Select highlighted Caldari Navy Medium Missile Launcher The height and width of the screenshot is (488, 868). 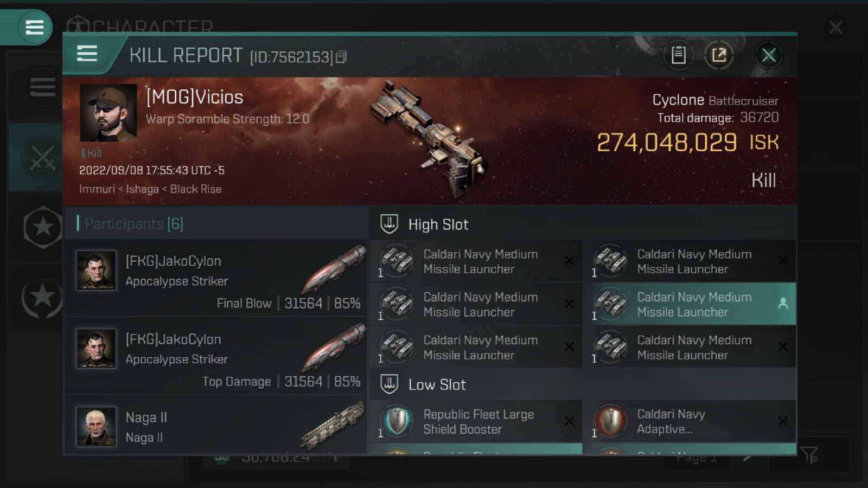(x=690, y=304)
